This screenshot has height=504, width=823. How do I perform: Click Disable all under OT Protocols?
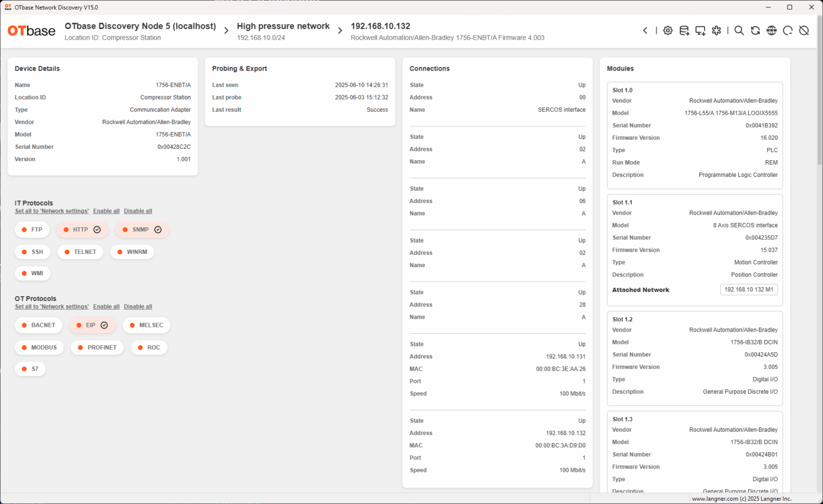(x=138, y=306)
